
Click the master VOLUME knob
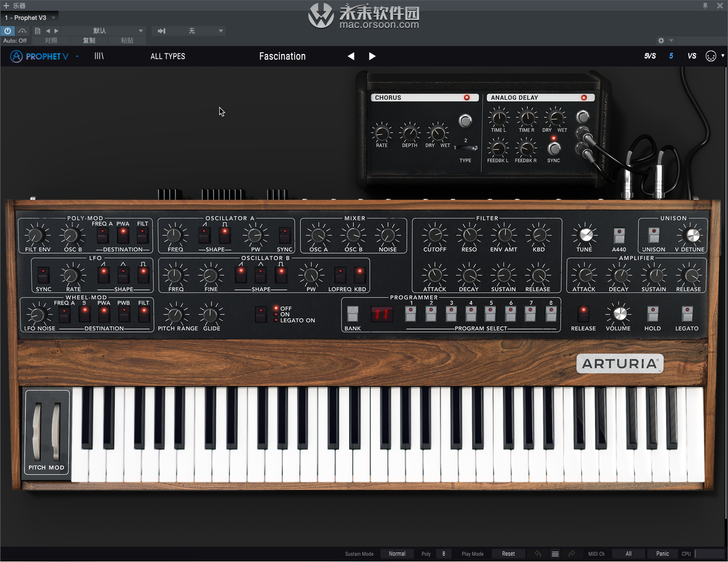[x=619, y=314]
